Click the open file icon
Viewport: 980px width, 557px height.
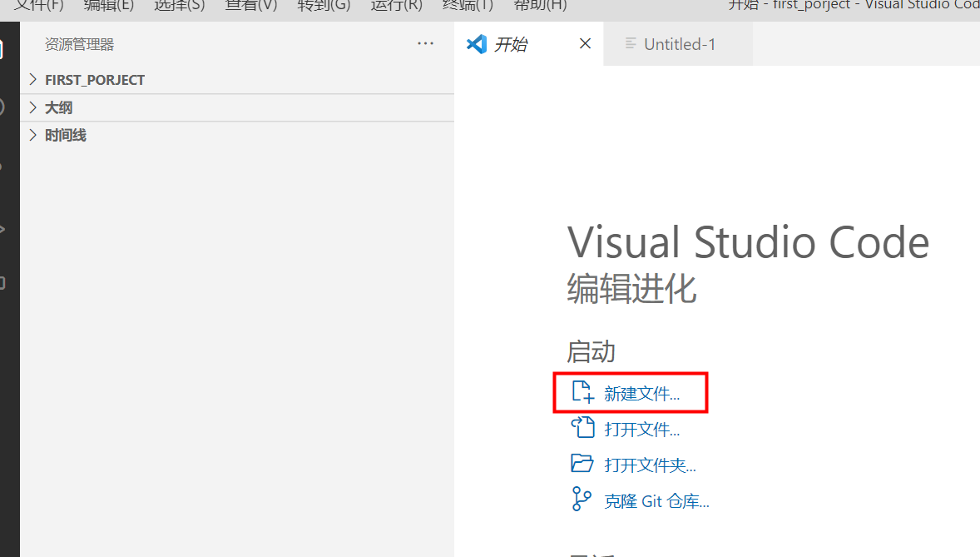pos(582,427)
